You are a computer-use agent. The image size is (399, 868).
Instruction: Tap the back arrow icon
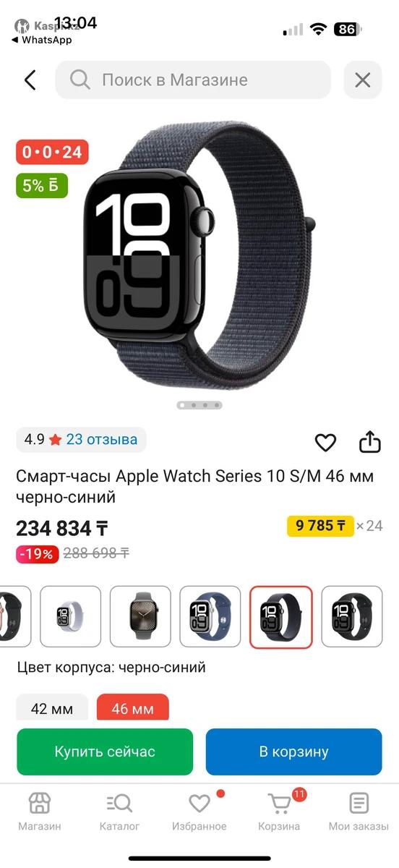pyautogui.click(x=30, y=80)
